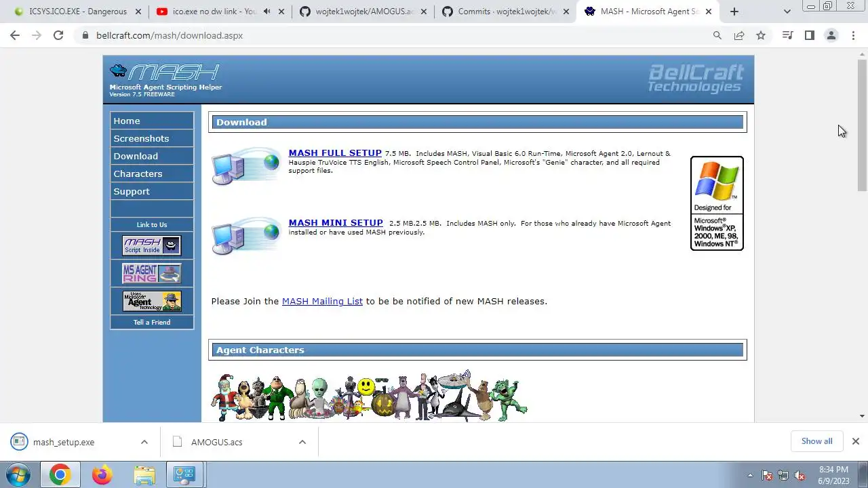This screenshot has height=488, width=868.
Task: Click the Designed for Windows XP badge
Action: pyautogui.click(x=717, y=203)
